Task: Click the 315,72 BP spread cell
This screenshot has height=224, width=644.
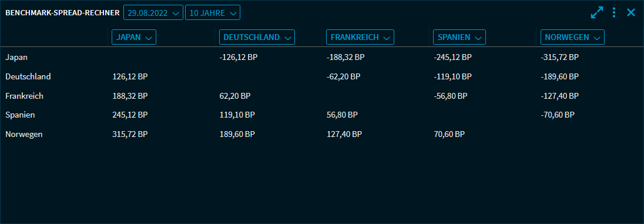Action: pos(130,134)
